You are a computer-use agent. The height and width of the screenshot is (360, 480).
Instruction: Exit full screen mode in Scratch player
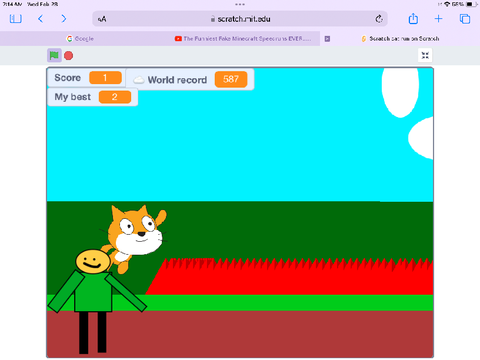[425, 55]
